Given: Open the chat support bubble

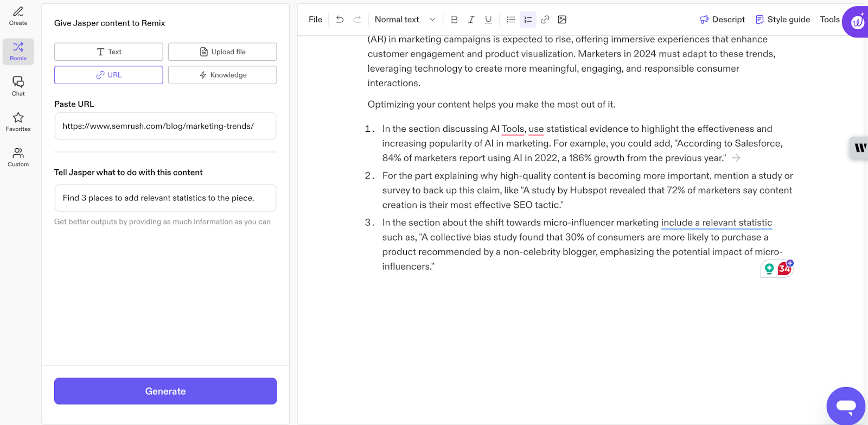Looking at the screenshot, I should (846, 405).
